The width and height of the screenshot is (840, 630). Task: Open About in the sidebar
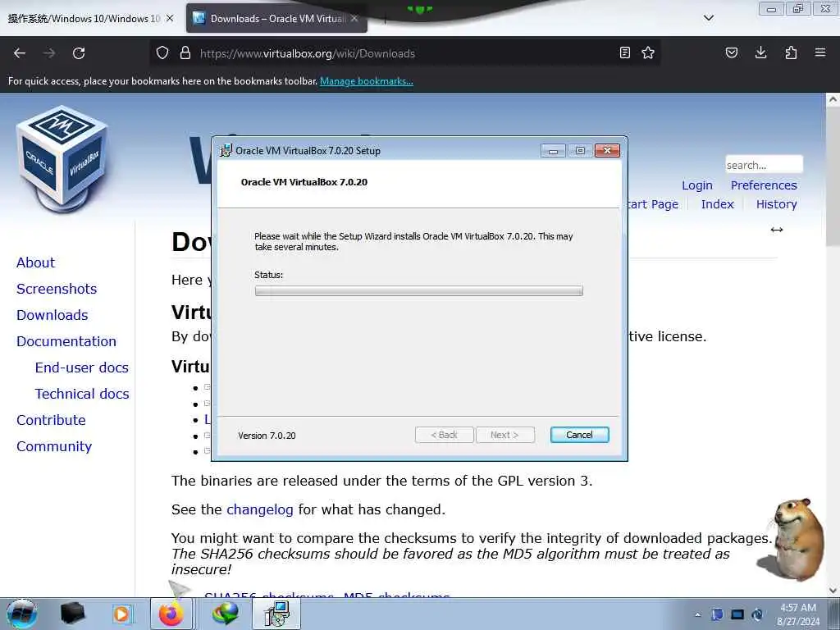[x=35, y=262]
